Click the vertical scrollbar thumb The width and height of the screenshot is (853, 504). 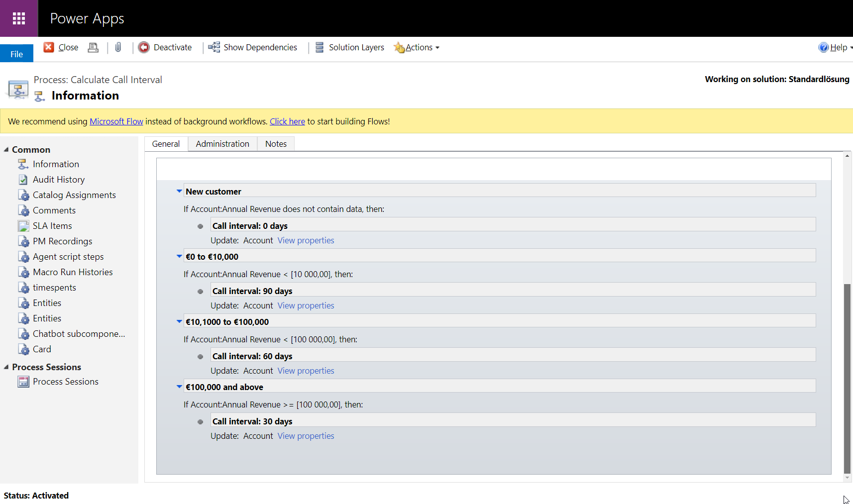(847, 378)
